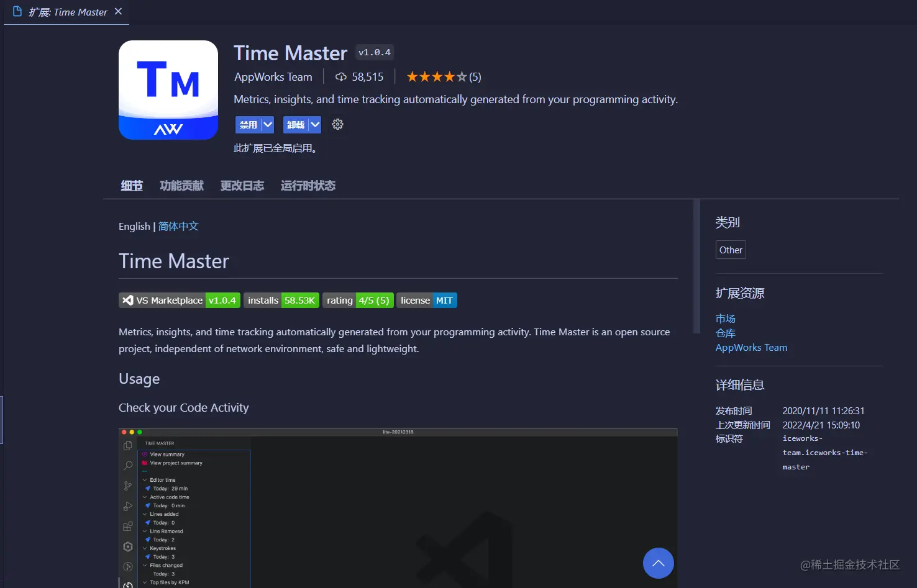Screen dimensions: 917x588
Task: Click the 2022/4/21 15:09:10 update date
Action: click(821, 425)
